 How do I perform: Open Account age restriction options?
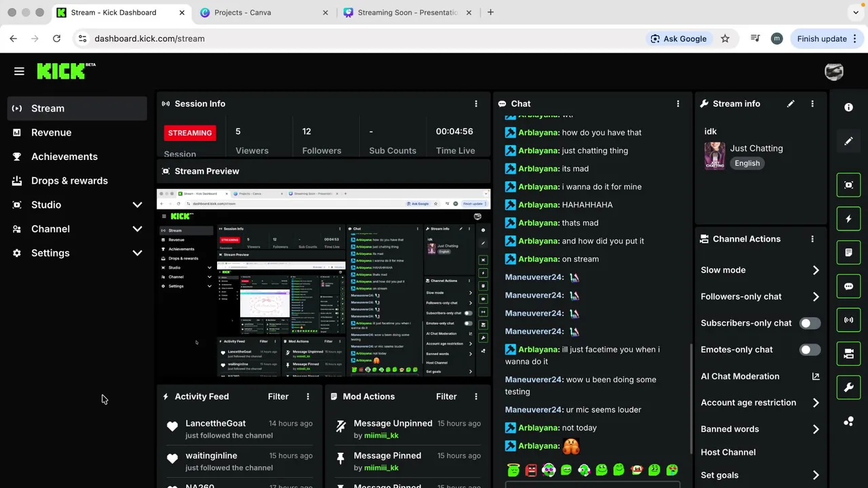(x=760, y=403)
